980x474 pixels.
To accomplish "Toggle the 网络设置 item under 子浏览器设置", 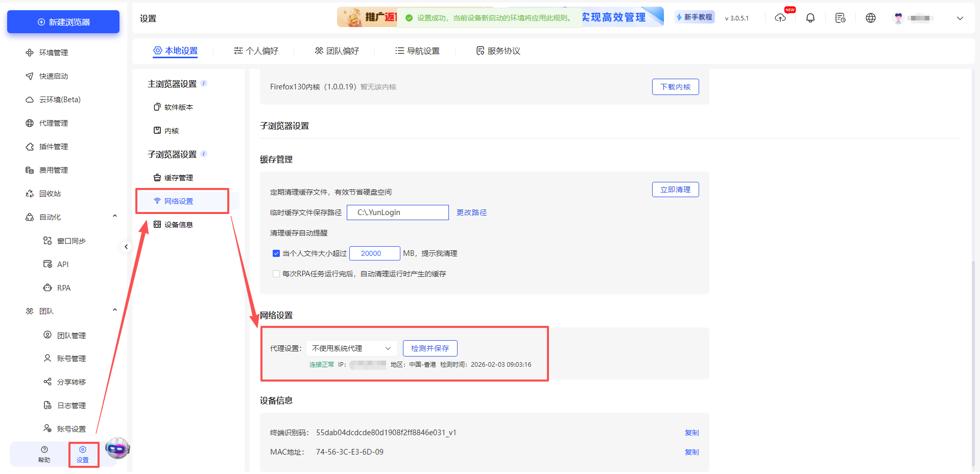I will click(179, 201).
